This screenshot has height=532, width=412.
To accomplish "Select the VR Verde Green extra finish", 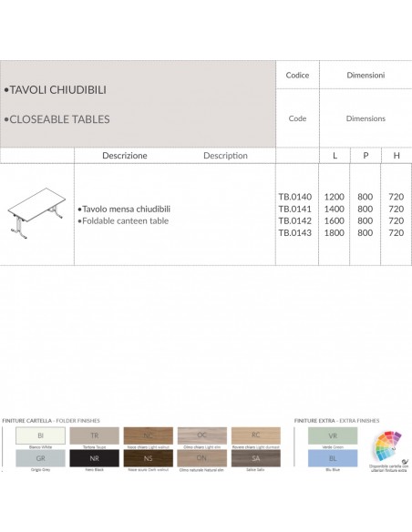I will 333,435.
